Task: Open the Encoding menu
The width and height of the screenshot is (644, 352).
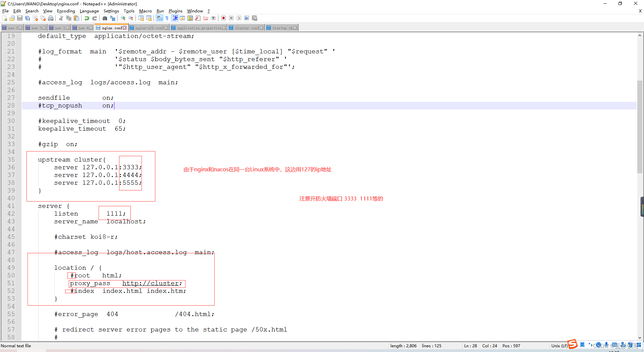Action: 66,11
